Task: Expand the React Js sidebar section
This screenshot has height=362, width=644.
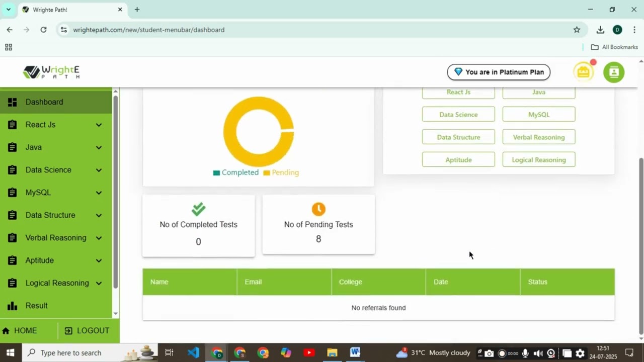Action: click(x=99, y=125)
